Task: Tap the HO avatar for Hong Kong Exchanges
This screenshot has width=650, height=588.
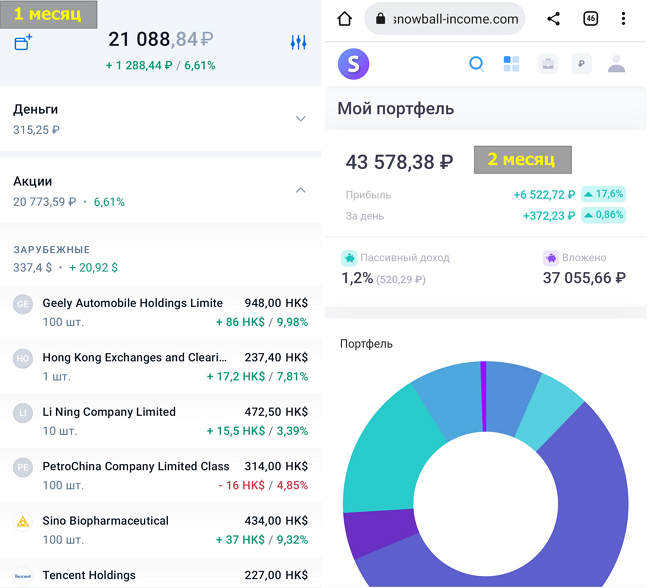Action: click(x=23, y=359)
